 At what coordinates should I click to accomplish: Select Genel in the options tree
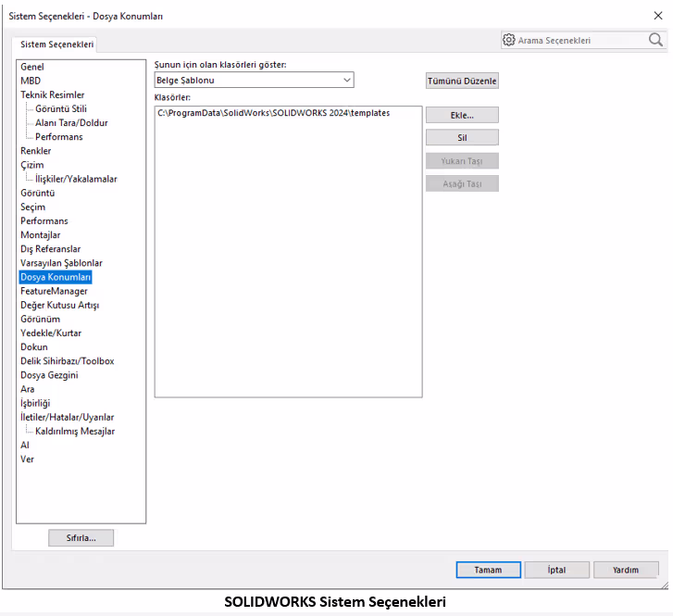point(32,67)
